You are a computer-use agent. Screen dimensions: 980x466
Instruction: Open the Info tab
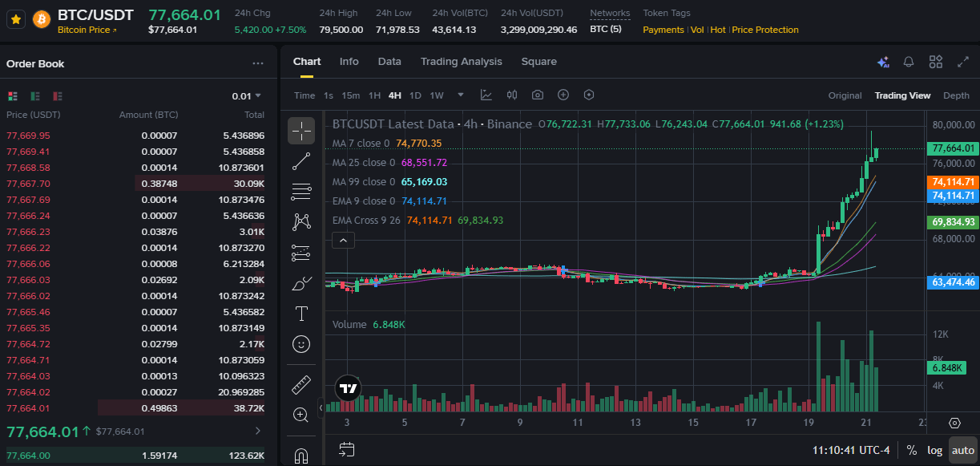[x=349, y=62]
